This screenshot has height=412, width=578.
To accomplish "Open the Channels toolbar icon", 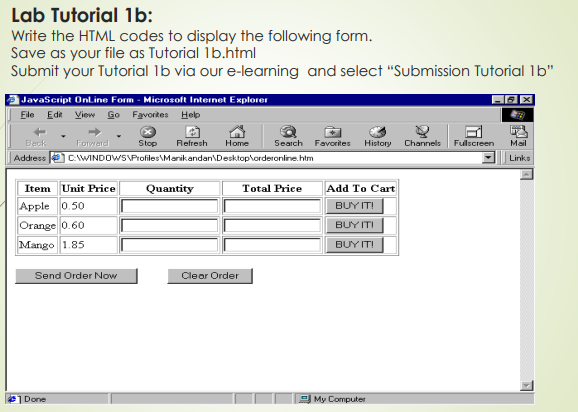I will point(422,131).
